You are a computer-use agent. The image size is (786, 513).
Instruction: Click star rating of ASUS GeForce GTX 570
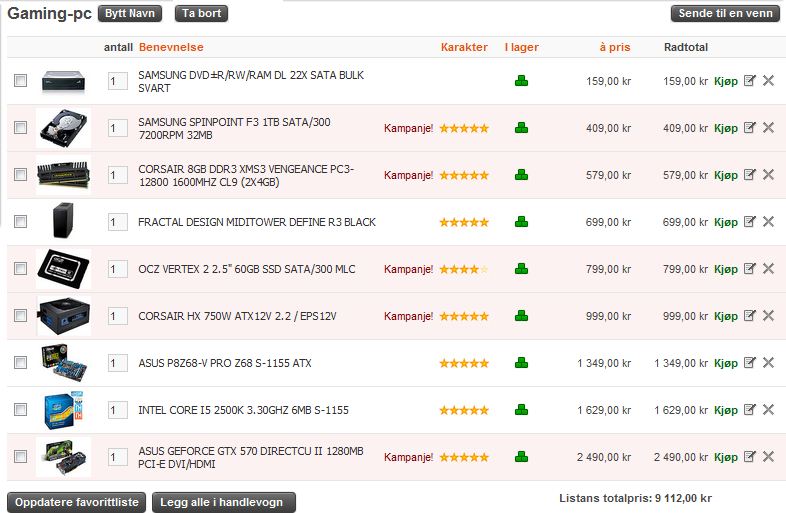pos(464,457)
